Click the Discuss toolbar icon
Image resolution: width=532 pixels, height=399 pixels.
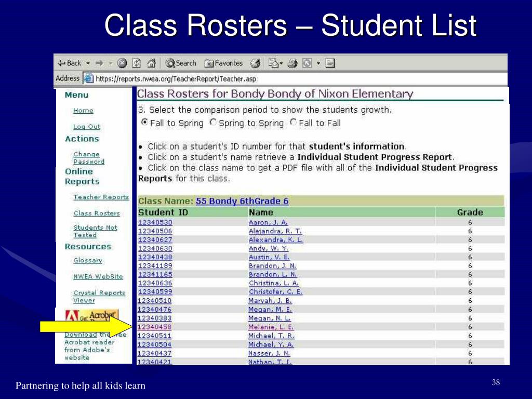point(330,63)
